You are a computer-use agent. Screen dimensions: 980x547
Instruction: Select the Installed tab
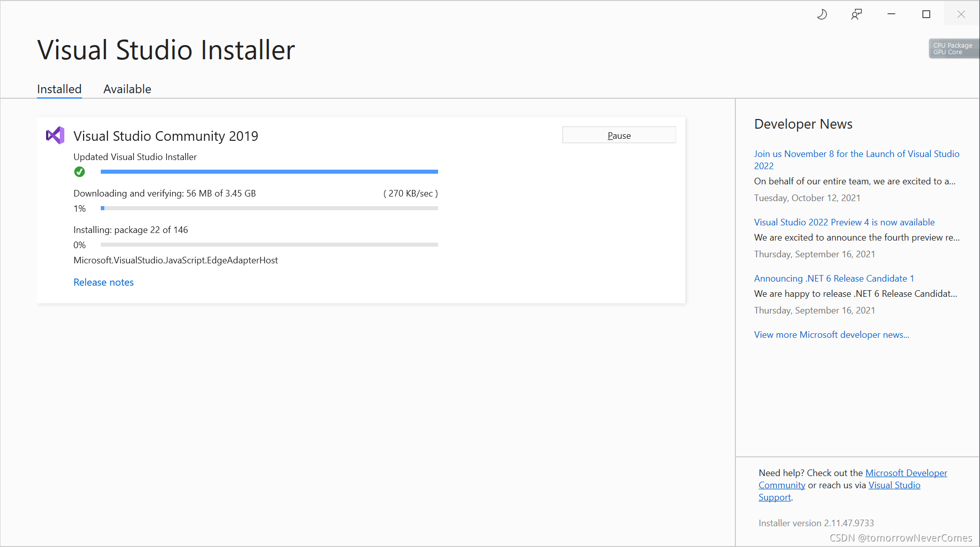coord(59,89)
